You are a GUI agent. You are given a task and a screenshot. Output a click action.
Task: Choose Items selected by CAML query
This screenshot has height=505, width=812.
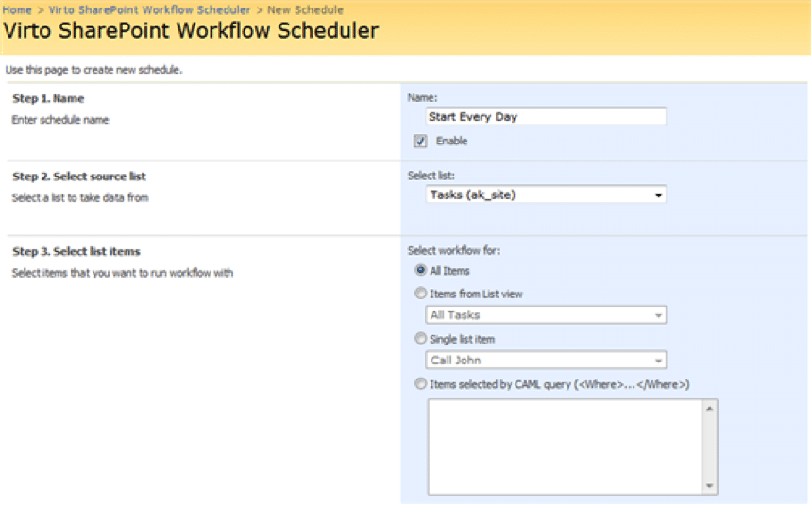[420, 384]
